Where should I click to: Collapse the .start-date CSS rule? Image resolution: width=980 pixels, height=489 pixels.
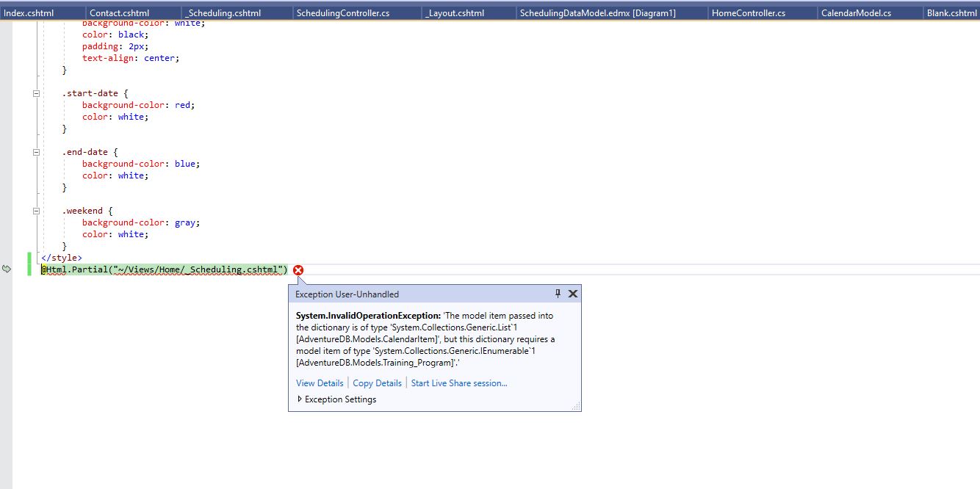click(36, 93)
